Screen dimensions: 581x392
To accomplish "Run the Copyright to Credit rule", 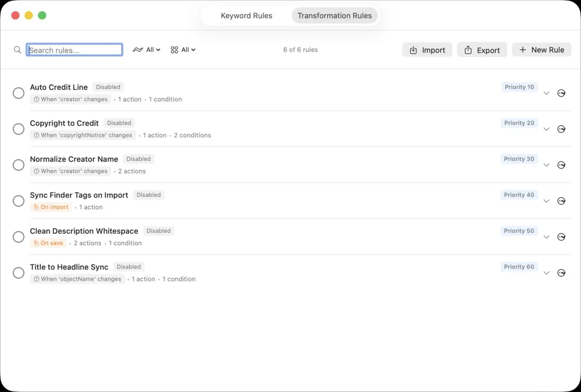I will 562,129.
